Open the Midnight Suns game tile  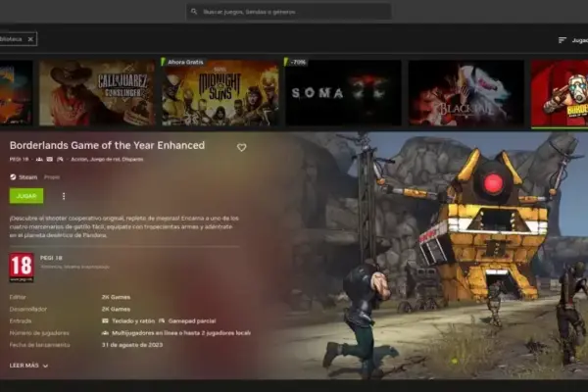(220, 92)
